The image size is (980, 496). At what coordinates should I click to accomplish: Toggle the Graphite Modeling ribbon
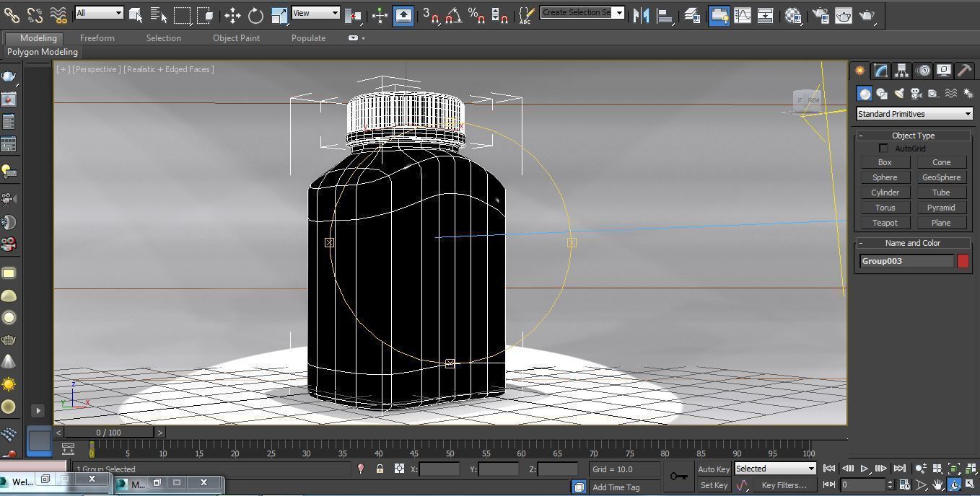719,14
